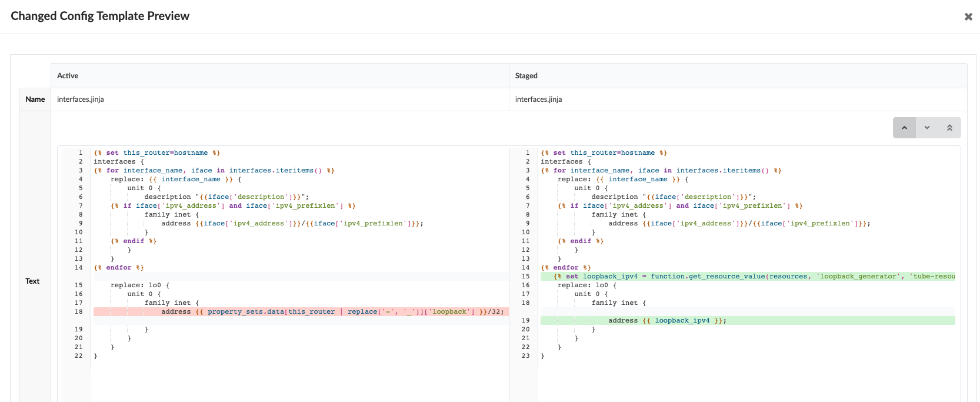Close the Changed Config Template Preview dialog

point(968,16)
